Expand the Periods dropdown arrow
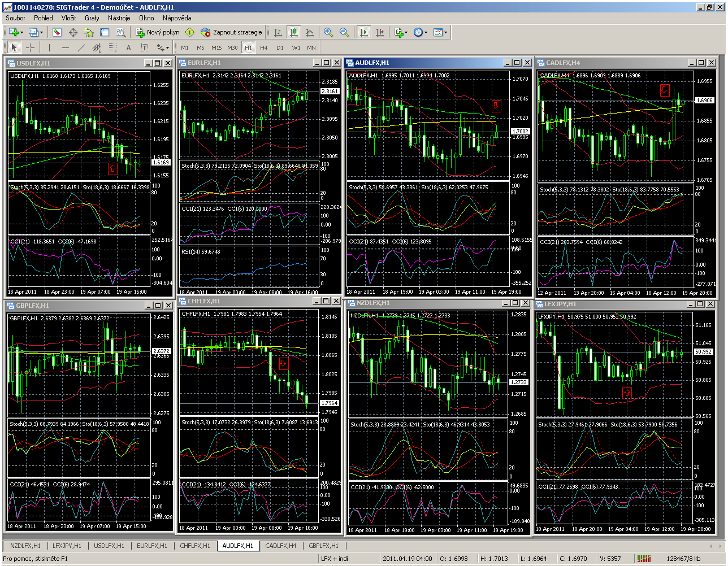 (426, 32)
